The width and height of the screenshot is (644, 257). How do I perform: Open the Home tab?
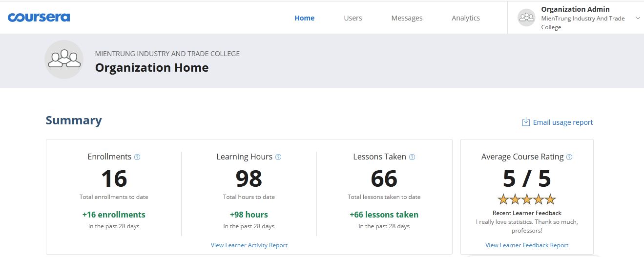point(304,18)
